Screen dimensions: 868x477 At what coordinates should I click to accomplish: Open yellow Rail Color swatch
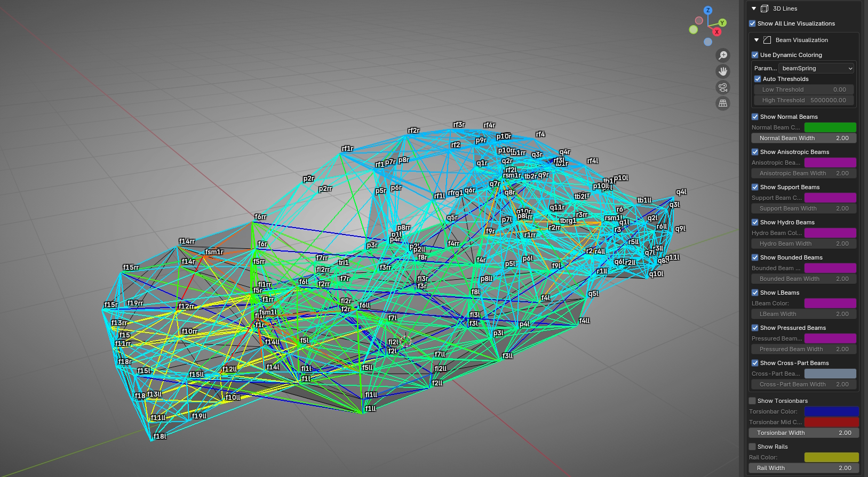pos(831,457)
